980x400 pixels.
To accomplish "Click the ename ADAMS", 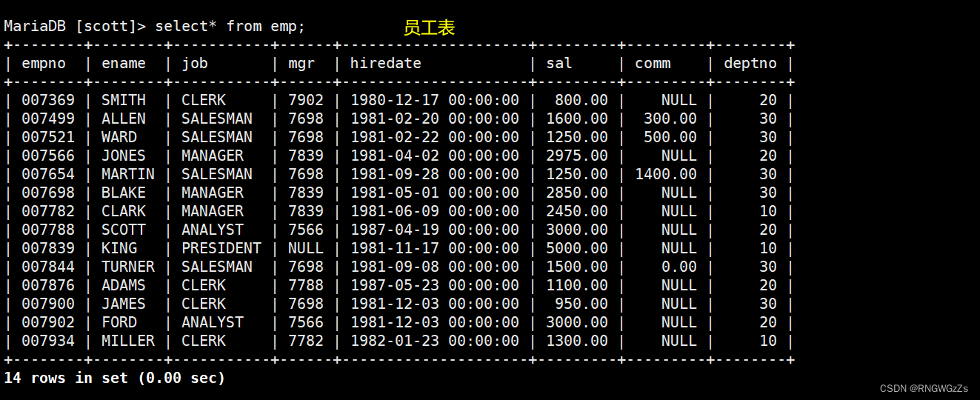I will (x=124, y=285).
